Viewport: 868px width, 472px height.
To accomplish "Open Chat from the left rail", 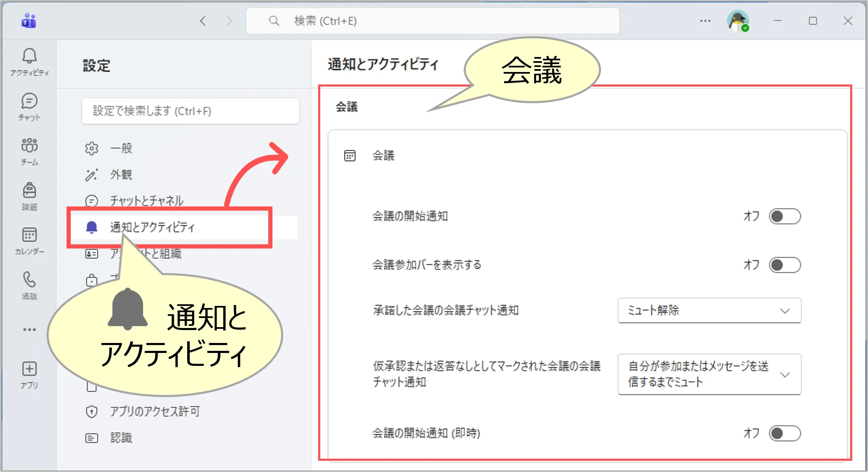I will point(29,106).
